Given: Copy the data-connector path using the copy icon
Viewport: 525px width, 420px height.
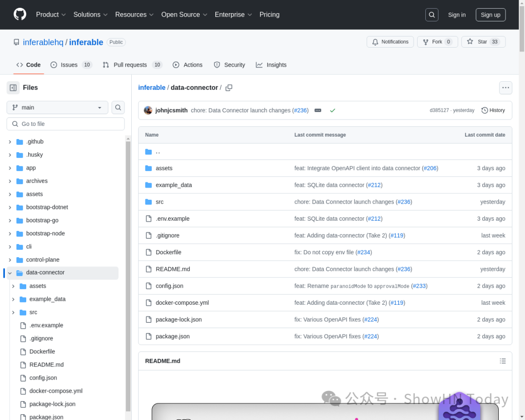Looking at the screenshot, I should coord(228,87).
